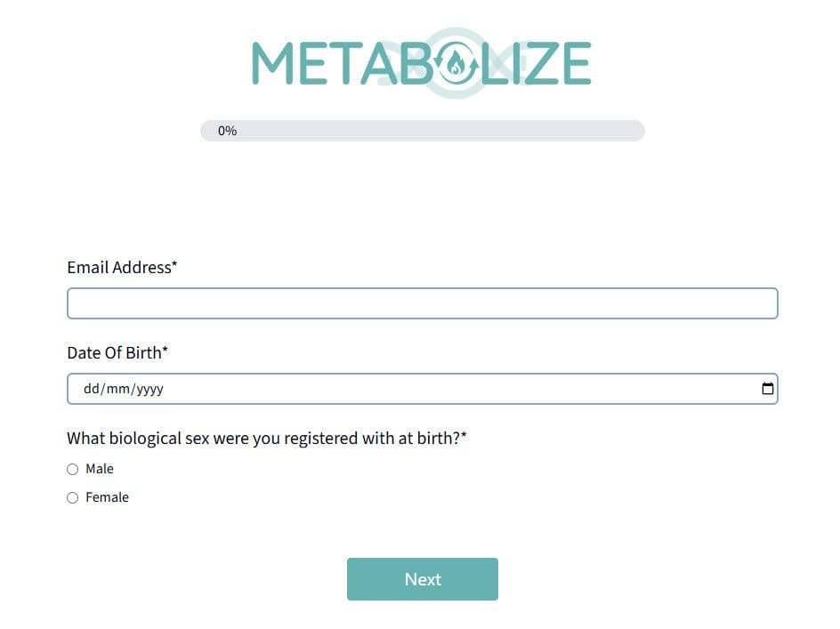Focus the year (yyyy) date segment
Viewport: 840px width, 629px height.
click(x=150, y=389)
